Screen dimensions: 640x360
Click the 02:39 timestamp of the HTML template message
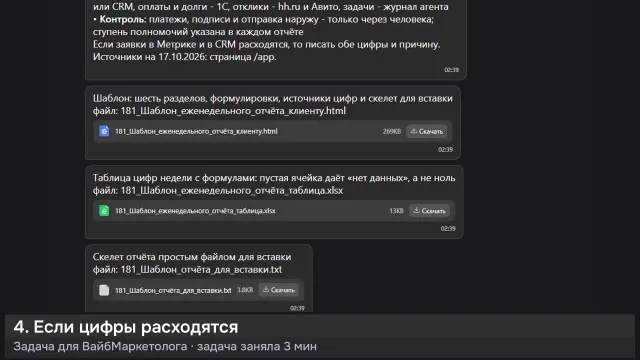click(445, 150)
